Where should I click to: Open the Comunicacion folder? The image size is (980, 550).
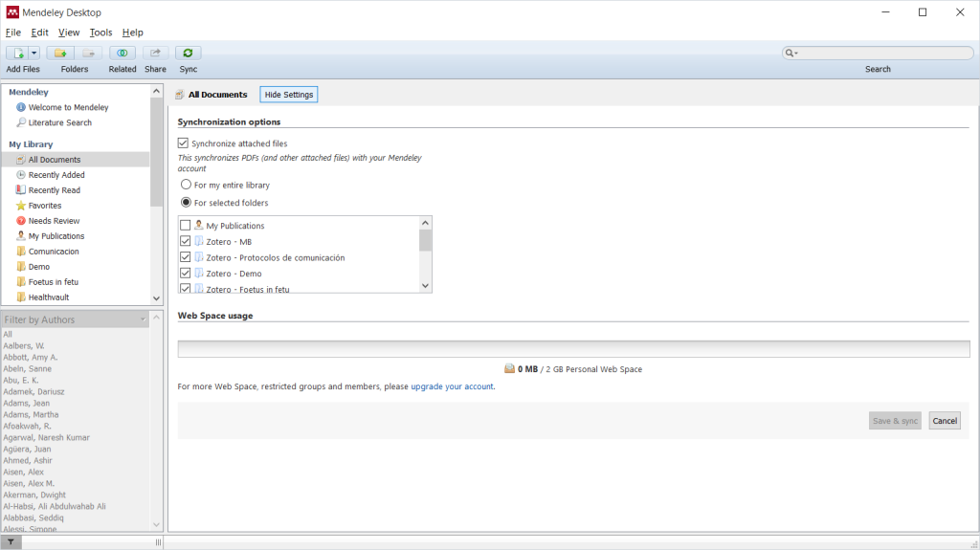pyautogui.click(x=54, y=252)
